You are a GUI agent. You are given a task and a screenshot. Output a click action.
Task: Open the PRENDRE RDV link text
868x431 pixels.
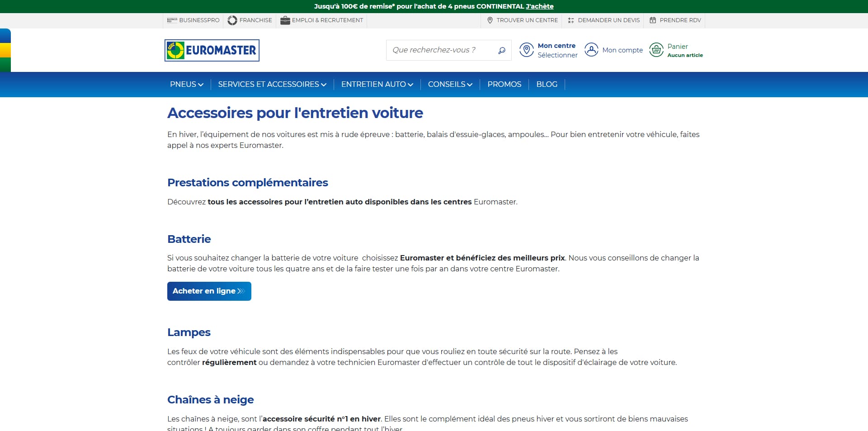(x=680, y=20)
